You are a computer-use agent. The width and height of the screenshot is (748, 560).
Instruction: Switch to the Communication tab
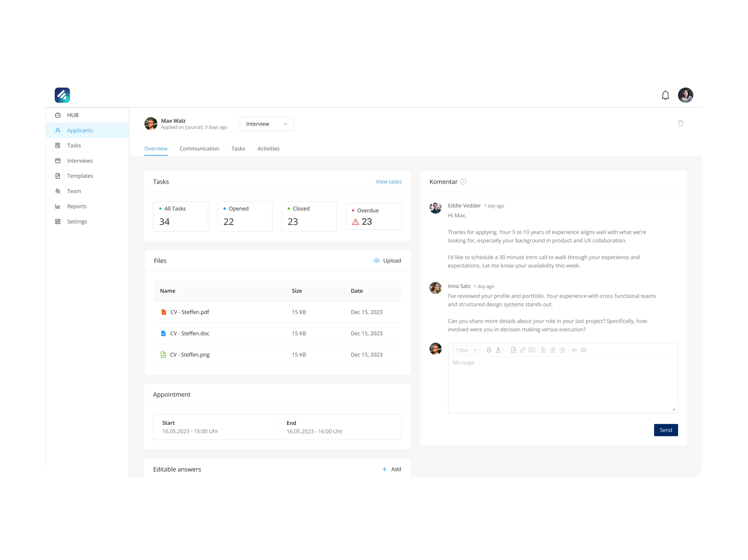(x=199, y=148)
